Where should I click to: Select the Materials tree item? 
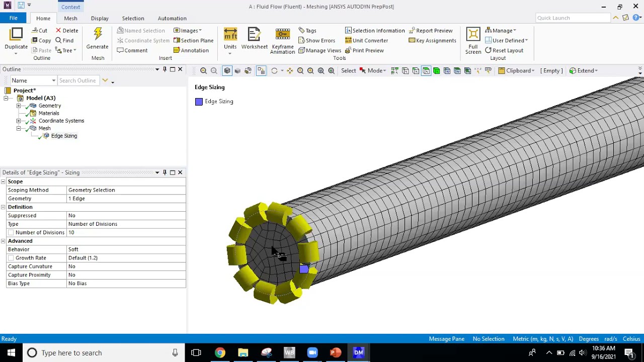49,114
